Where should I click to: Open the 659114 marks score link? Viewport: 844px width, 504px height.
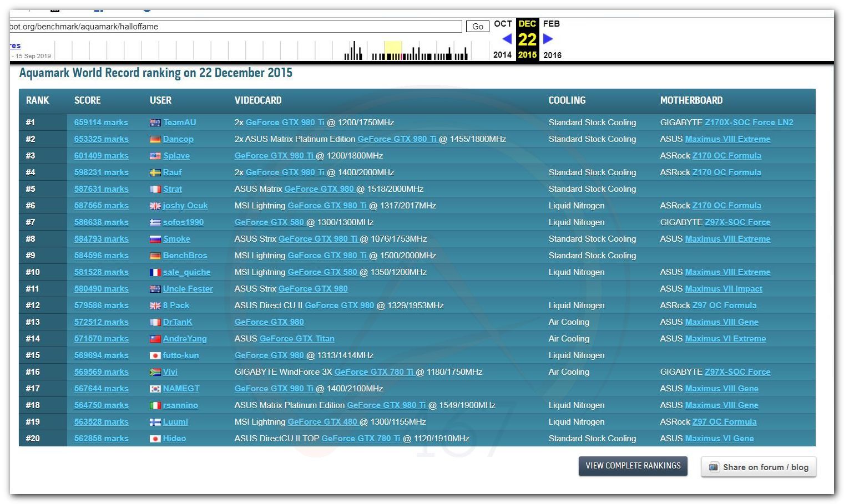tap(101, 123)
